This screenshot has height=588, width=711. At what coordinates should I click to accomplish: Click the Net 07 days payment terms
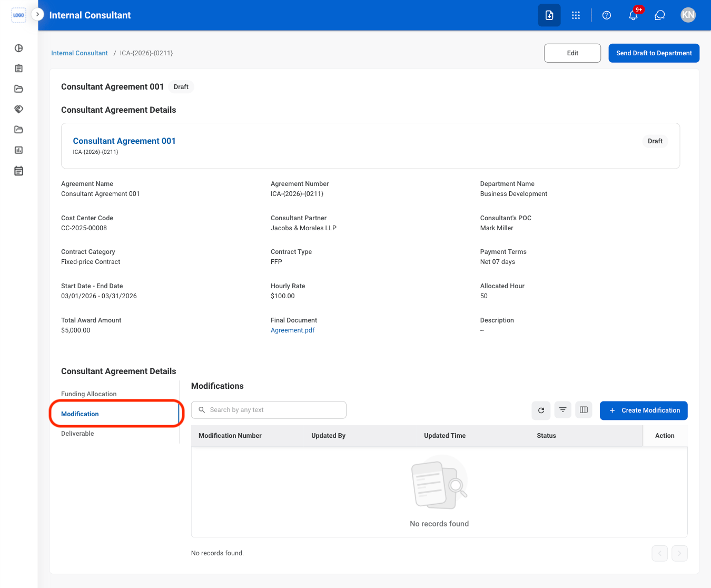tap(498, 262)
